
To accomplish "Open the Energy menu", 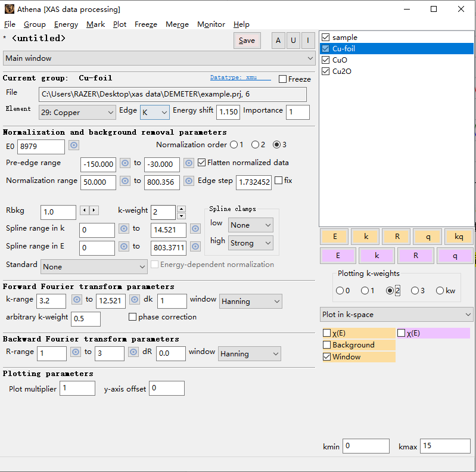I will [66, 24].
